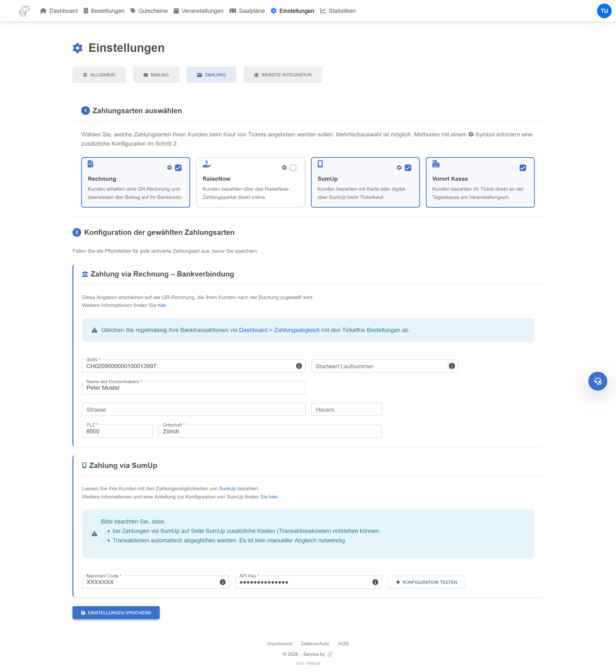
Task: Click the cash register icon on Vorort Kasse
Action: (x=436, y=164)
